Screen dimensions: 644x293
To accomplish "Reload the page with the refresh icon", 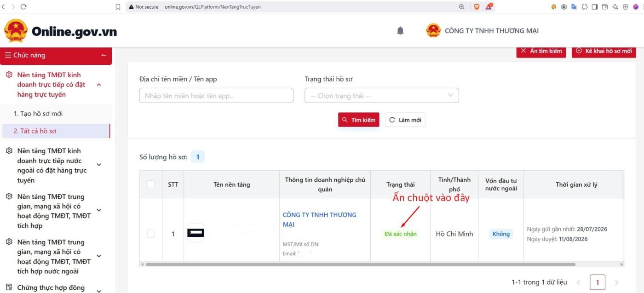I will pyautogui.click(x=23, y=7).
